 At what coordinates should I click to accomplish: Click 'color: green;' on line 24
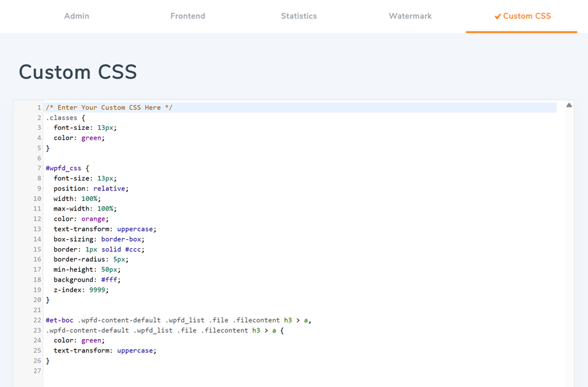pyautogui.click(x=79, y=340)
